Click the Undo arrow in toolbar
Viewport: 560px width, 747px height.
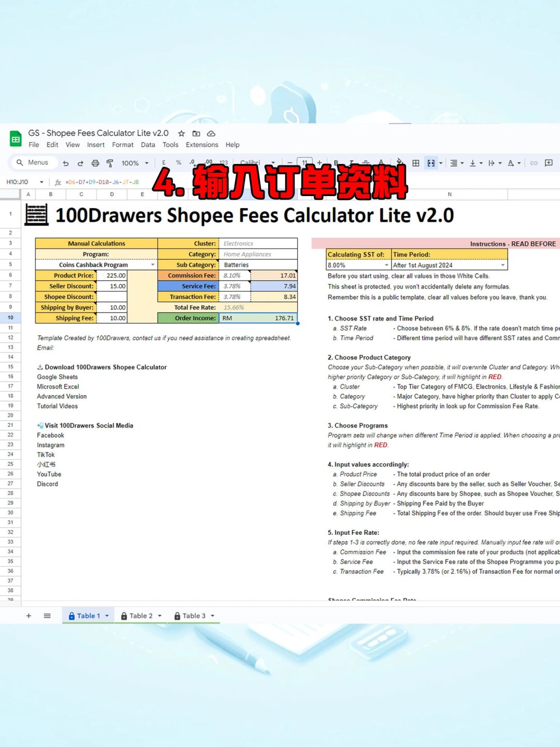[66, 163]
